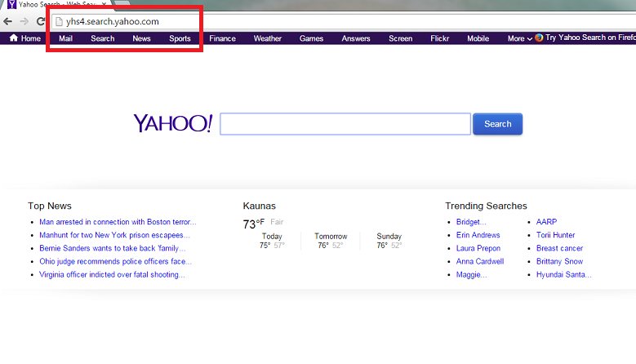Select Brittany Snow trending search
The height and width of the screenshot is (364, 636).
pyautogui.click(x=559, y=261)
